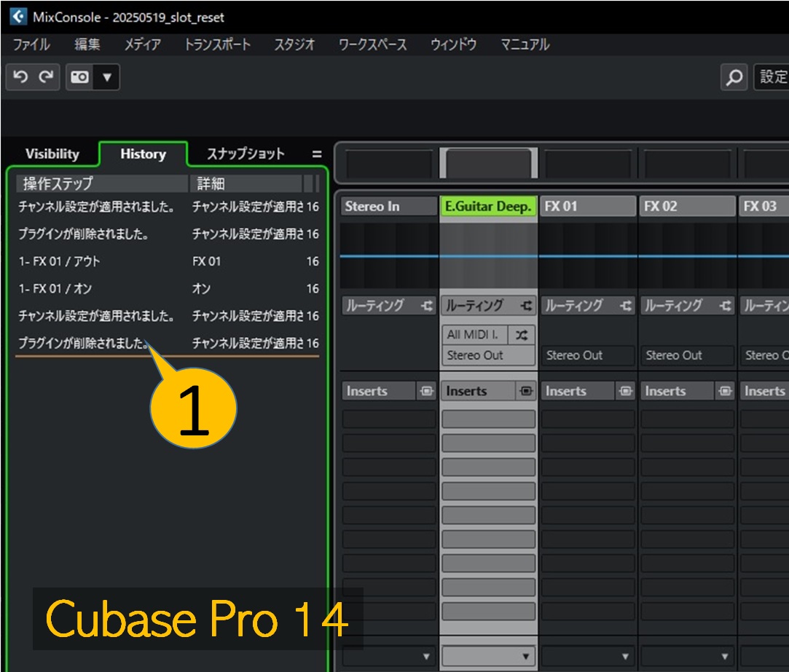
Task: Click routing icon on E.Guitar ルーティング header
Action: 526,305
